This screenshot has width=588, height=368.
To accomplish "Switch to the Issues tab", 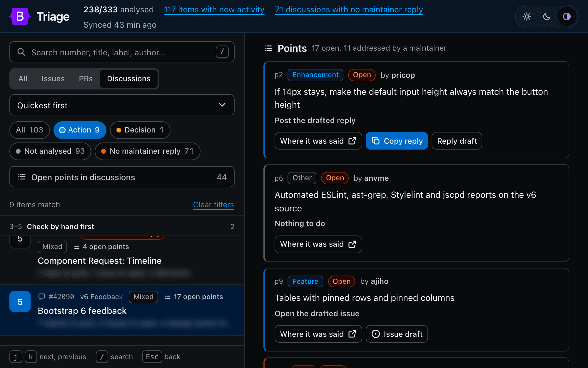I will [x=53, y=79].
